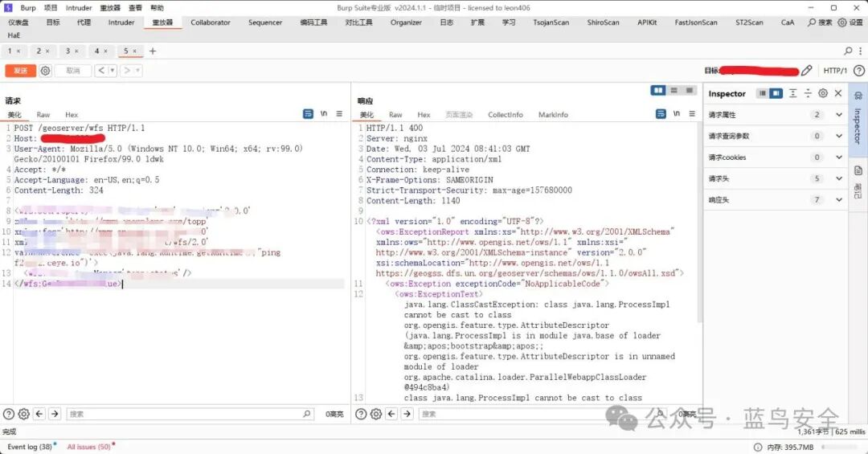Screen dimensions: 868x454
Task: Click magnifier in request search field
Action: [307, 414]
